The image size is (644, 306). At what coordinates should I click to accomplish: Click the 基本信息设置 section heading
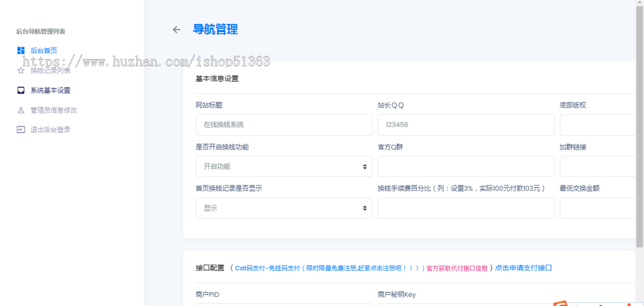(x=217, y=78)
